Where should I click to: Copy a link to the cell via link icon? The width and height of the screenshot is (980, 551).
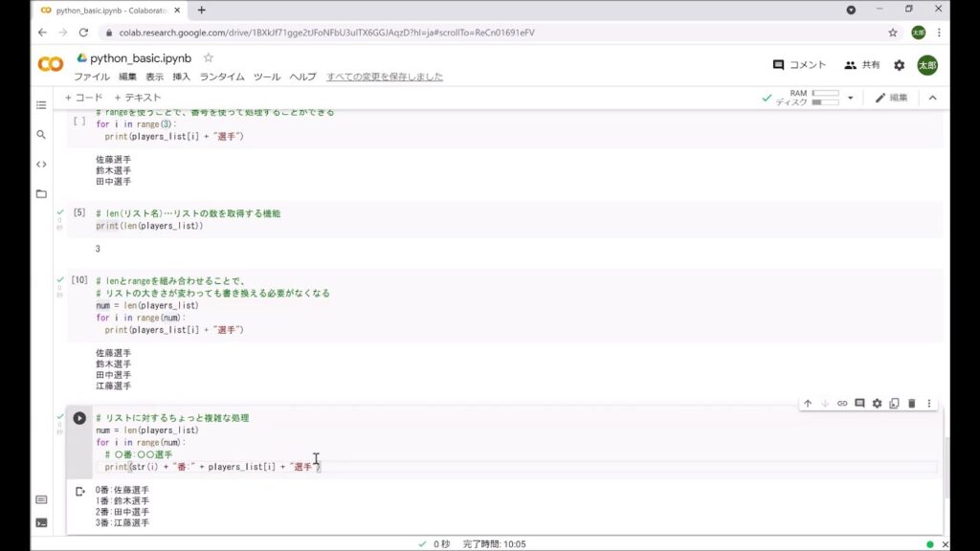point(842,403)
